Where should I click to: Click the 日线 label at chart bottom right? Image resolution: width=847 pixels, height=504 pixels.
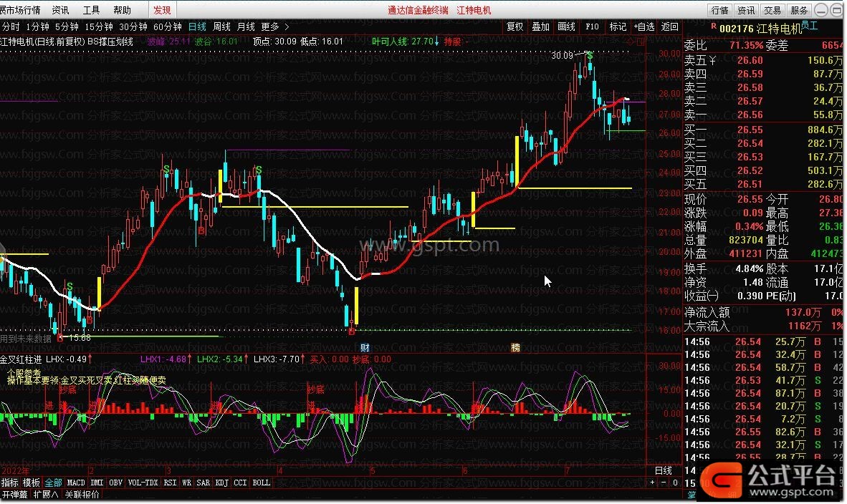pos(664,470)
